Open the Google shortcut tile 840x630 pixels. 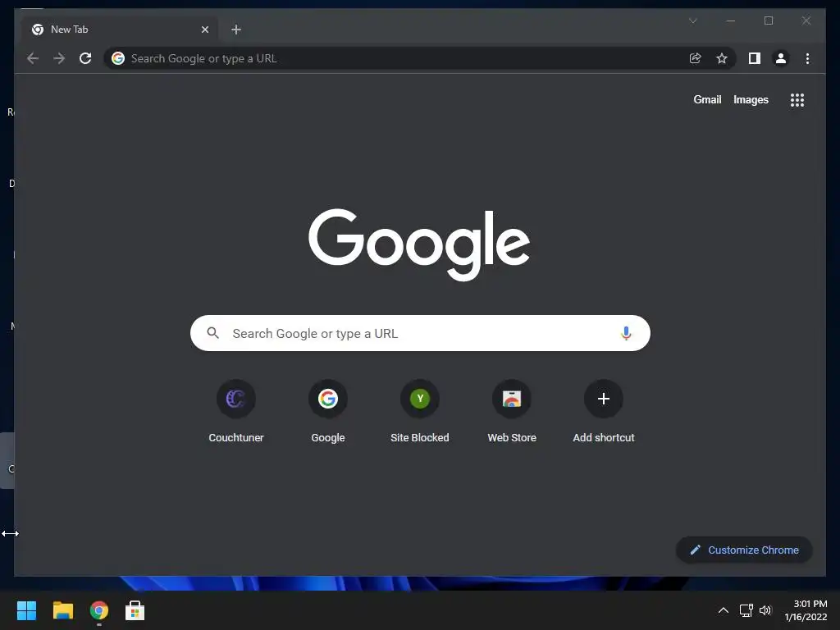coord(328,412)
